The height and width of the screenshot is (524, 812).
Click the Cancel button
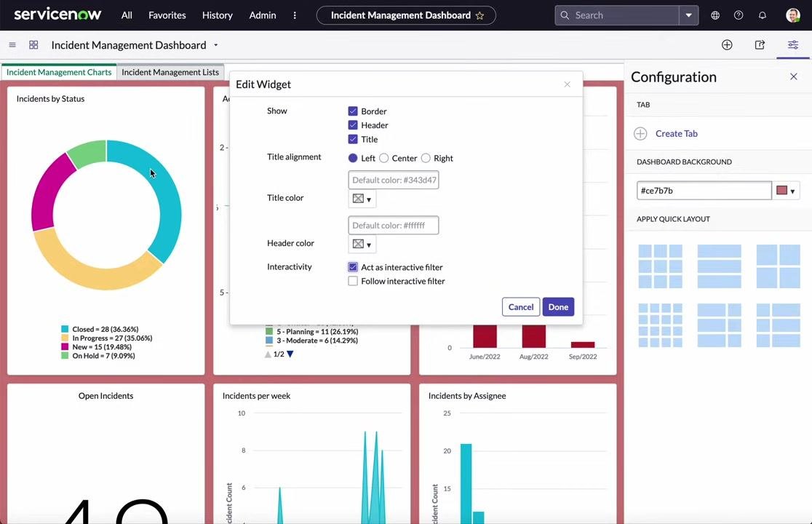point(521,307)
